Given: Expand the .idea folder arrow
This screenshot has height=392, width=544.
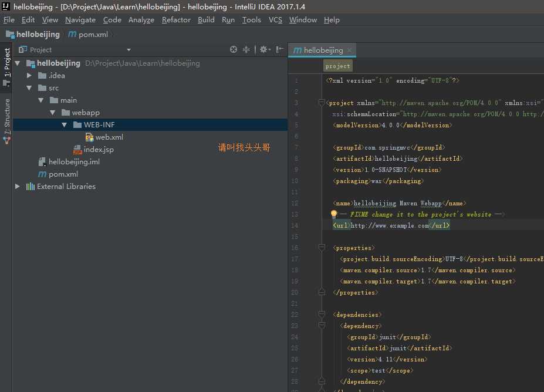Looking at the screenshot, I should (29, 75).
